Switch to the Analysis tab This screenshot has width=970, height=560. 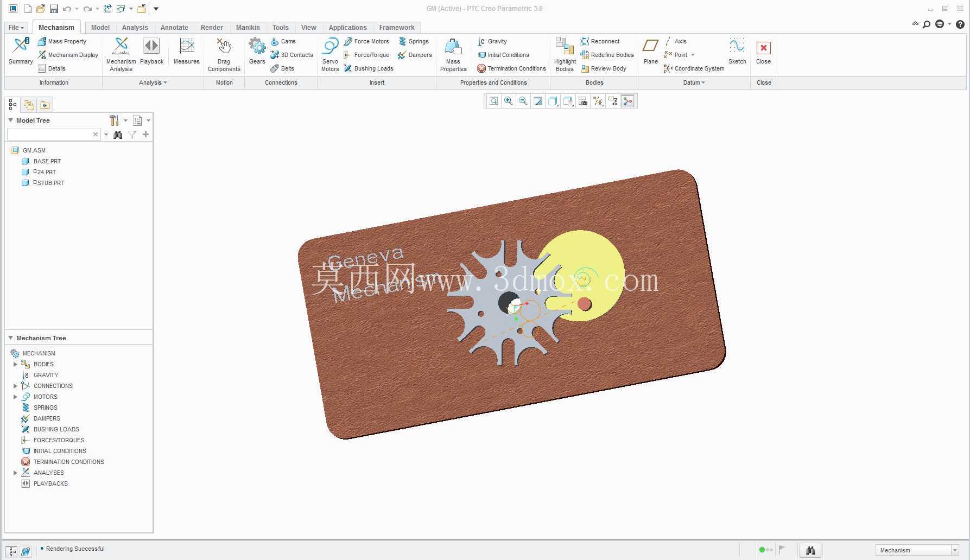(135, 28)
